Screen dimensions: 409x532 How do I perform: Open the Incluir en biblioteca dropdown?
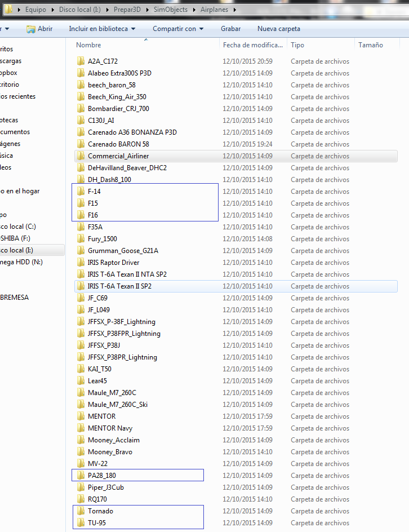point(102,29)
